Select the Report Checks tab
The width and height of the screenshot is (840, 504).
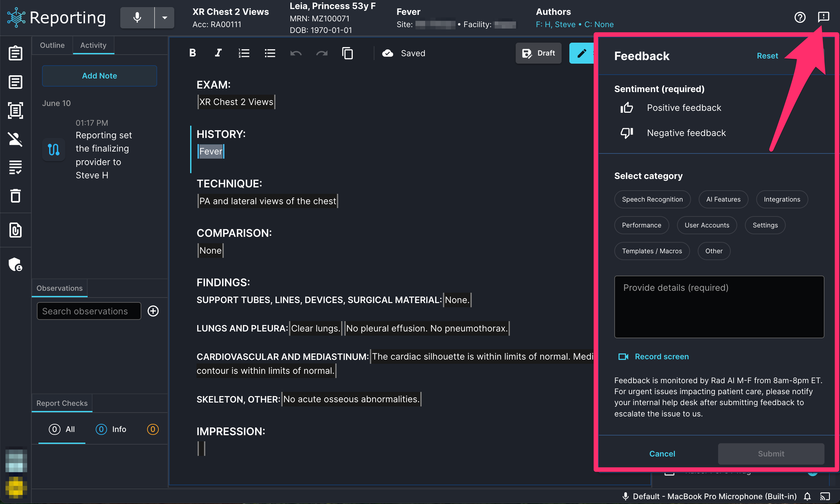(x=62, y=403)
